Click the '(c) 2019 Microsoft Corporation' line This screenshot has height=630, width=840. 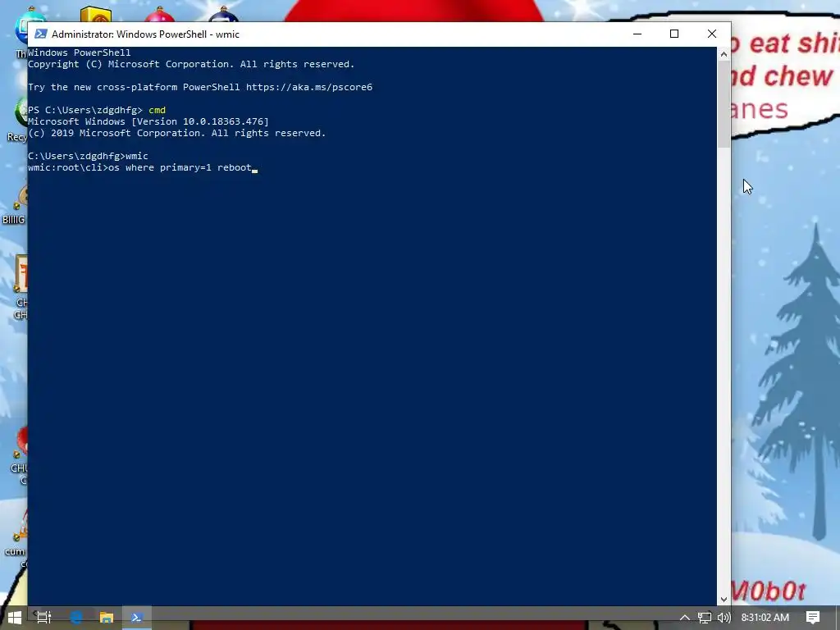[177, 133]
